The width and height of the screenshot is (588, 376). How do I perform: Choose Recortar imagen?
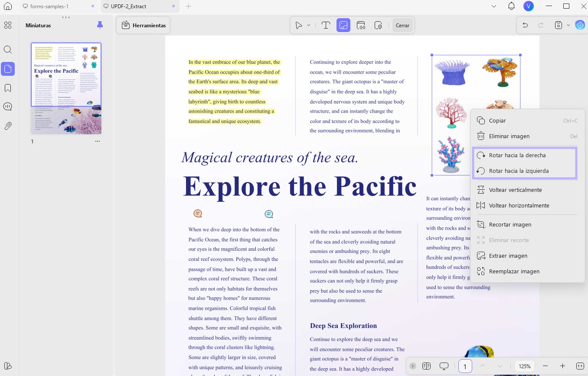527,225
